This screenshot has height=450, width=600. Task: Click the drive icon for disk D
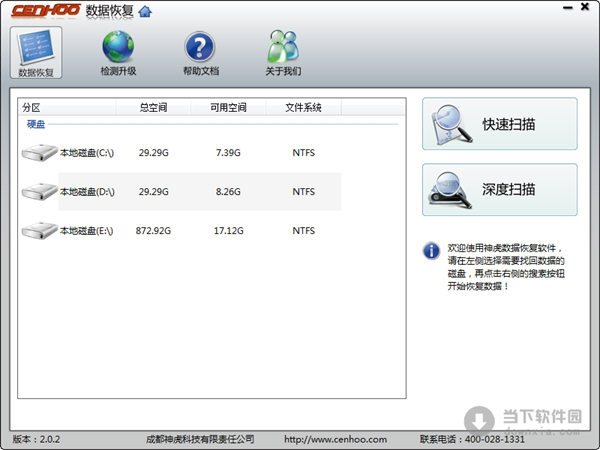[x=39, y=192]
